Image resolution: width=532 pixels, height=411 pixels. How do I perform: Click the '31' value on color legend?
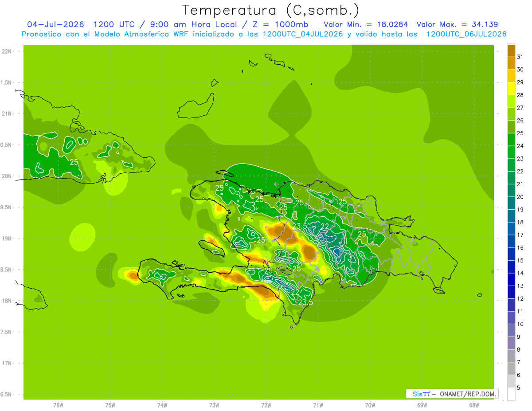click(x=520, y=57)
